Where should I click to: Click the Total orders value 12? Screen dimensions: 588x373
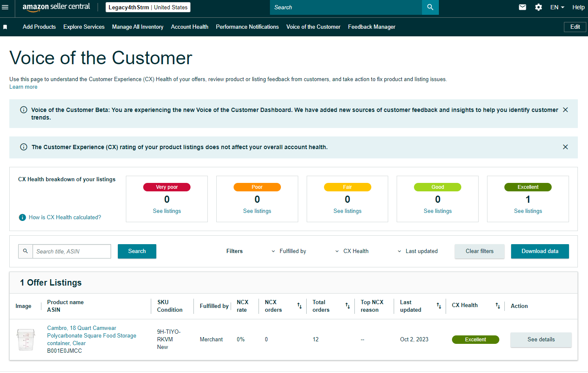point(316,340)
